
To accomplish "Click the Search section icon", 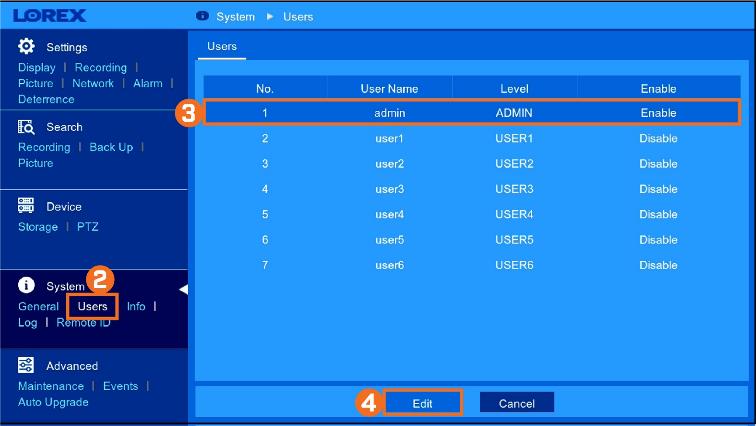I will (x=27, y=127).
